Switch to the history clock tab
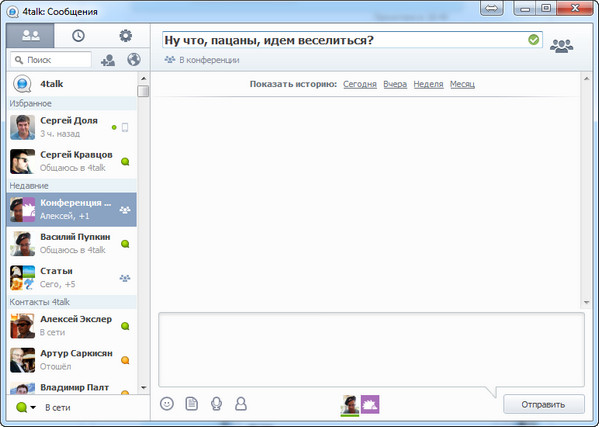Image resolution: width=599 pixels, height=427 pixels. pyautogui.click(x=78, y=36)
